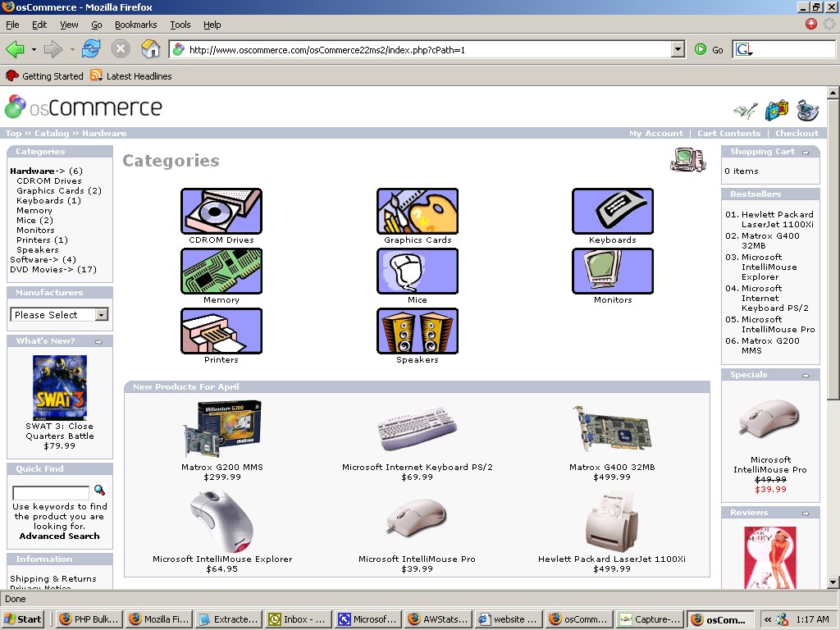The width and height of the screenshot is (840, 630).
Task: Open the Printers category icon
Action: click(x=221, y=331)
